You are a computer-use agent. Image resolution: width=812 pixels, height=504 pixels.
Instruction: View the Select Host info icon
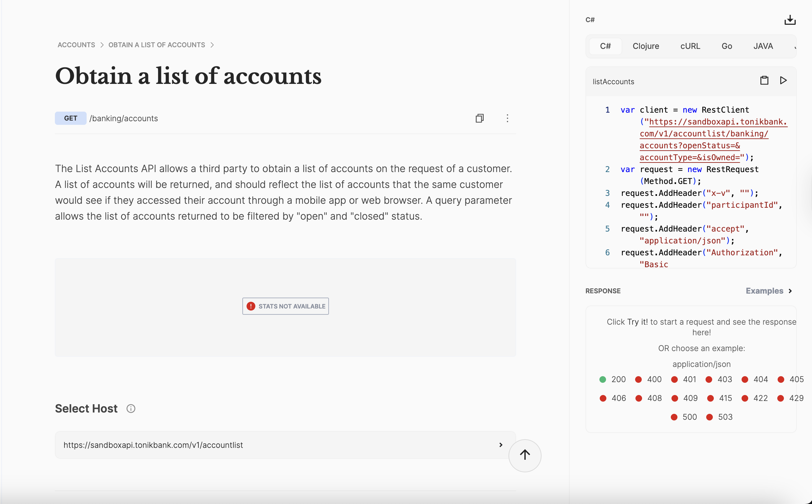(131, 408)
